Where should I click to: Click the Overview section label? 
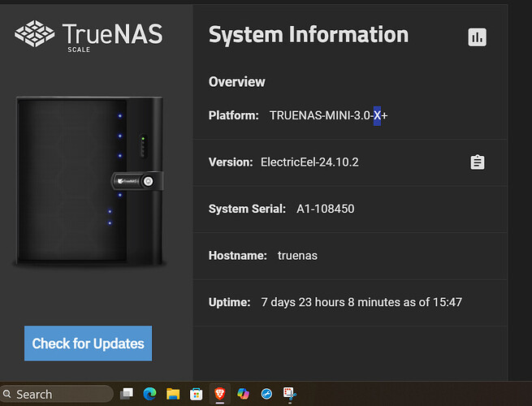coord(237,82)
